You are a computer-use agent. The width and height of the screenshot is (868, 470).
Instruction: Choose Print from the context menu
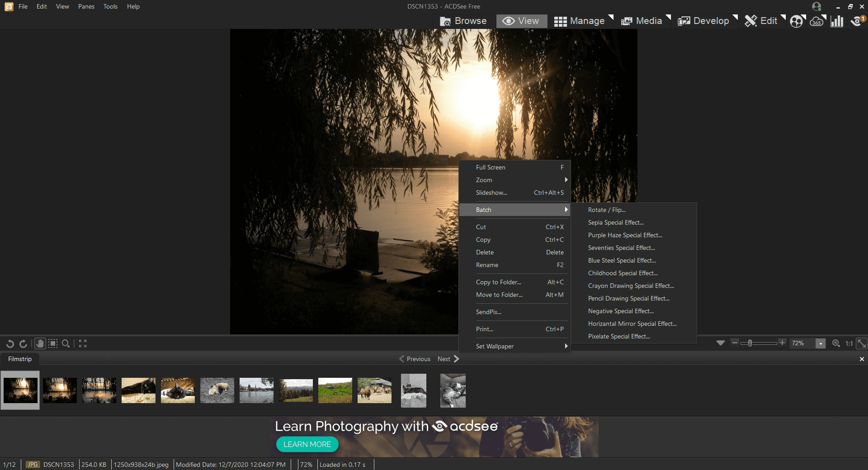(x=514, y=329)
